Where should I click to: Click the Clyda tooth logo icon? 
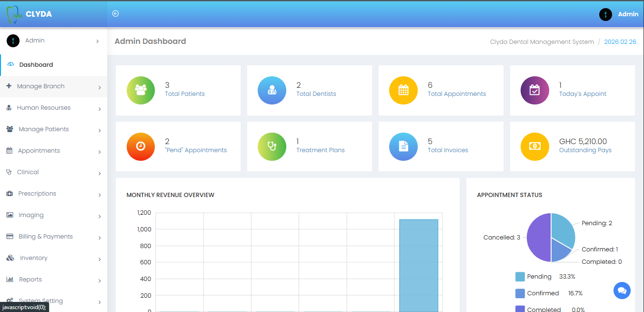click(x=14, y=15)
